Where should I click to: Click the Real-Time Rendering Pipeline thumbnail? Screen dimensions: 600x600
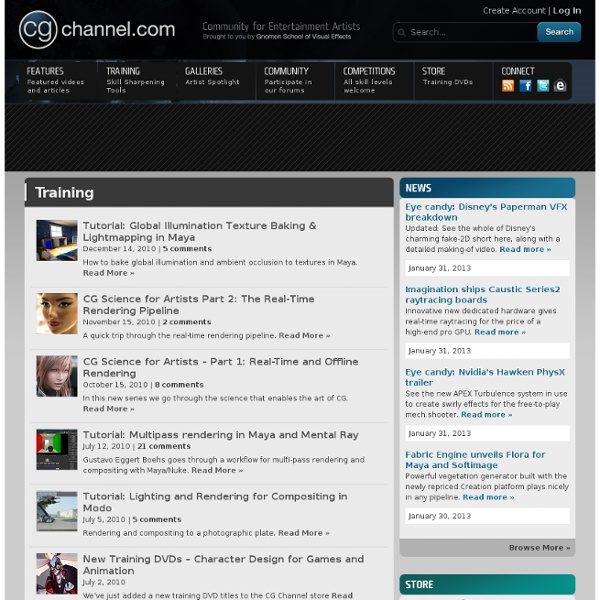click(57, 313)
